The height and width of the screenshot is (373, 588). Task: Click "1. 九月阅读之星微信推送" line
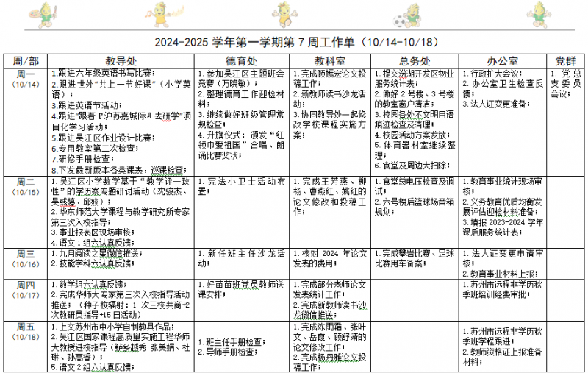(x=97, y=253)
